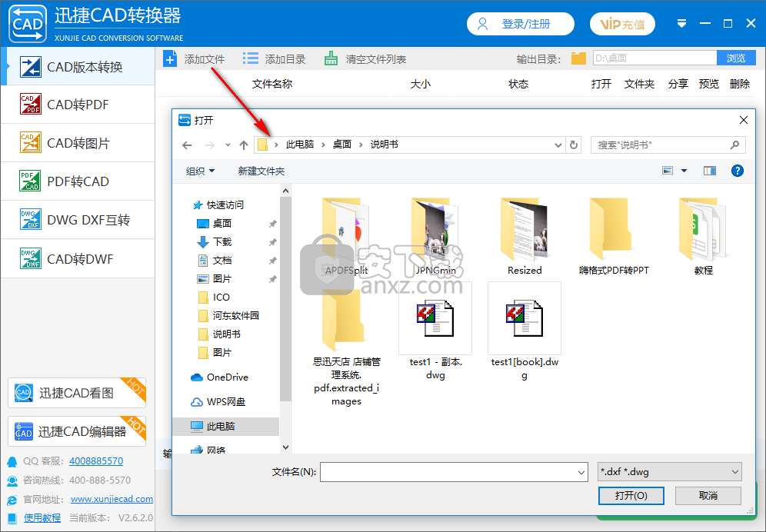Select file test1 - 副本.dwg

click(x=435, y=333)
